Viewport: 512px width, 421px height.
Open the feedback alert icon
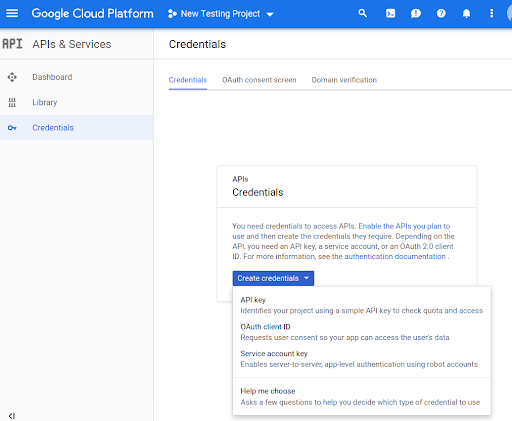pyautogui.click(x=416, y=13)
